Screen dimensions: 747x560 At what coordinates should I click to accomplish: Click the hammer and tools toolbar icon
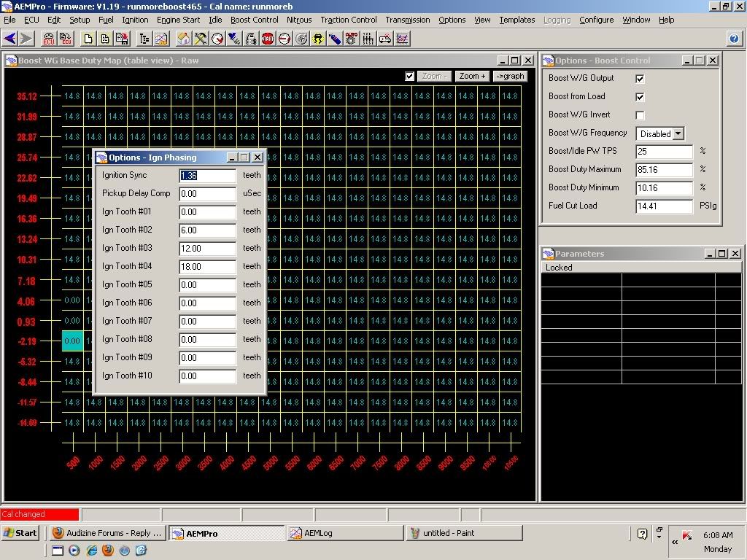point(201,39)
